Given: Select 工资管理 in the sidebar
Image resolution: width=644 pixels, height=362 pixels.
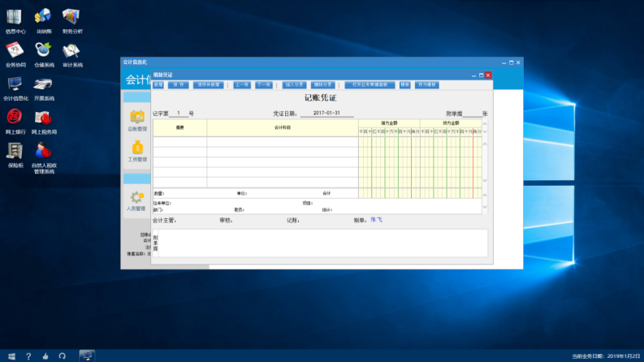Looking at the screenshot, I should (x=137, y=151).
